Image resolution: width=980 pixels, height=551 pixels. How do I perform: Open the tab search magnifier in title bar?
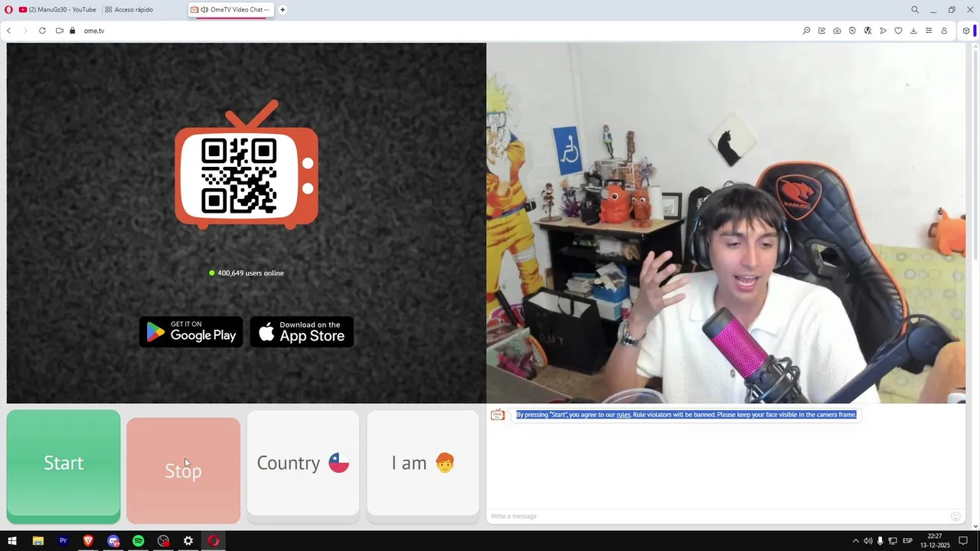(x=915, y=10)
